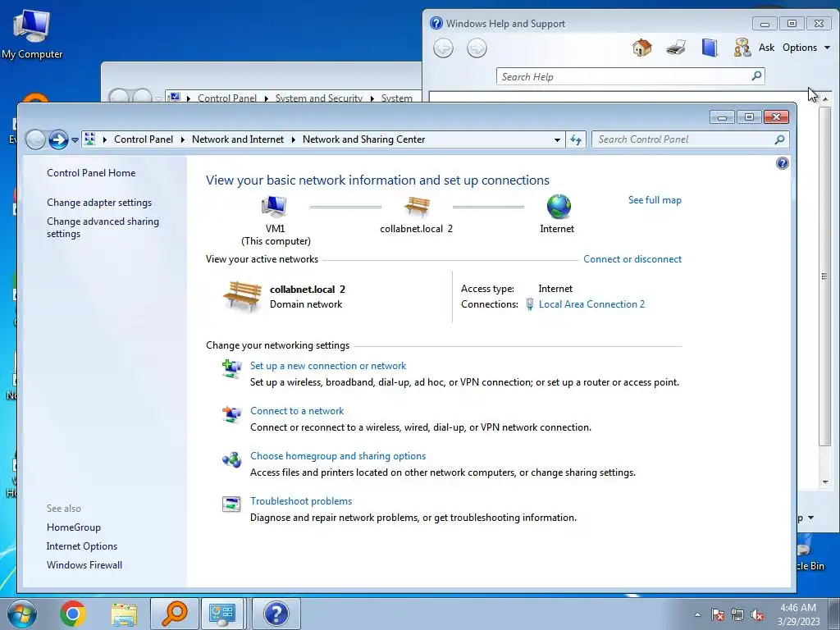Open Choose homegroup and sharing options
The height and width of the screenshot is (630, 840).
point(338,455)
